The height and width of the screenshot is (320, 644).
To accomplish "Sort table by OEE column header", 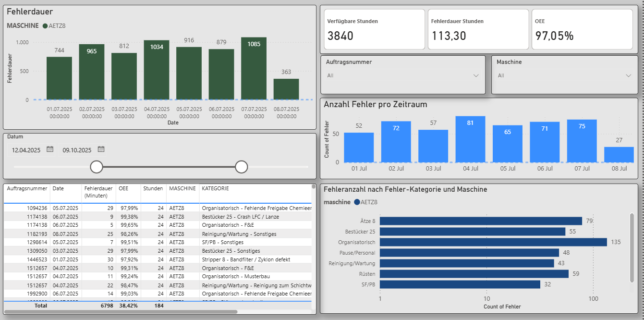I will [x=123, y=189].
